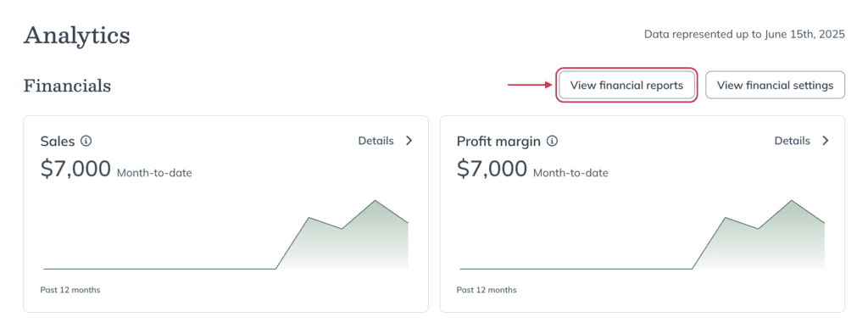
Task: Click the info icon beside Sales
Action: click(x=86, y=141)
